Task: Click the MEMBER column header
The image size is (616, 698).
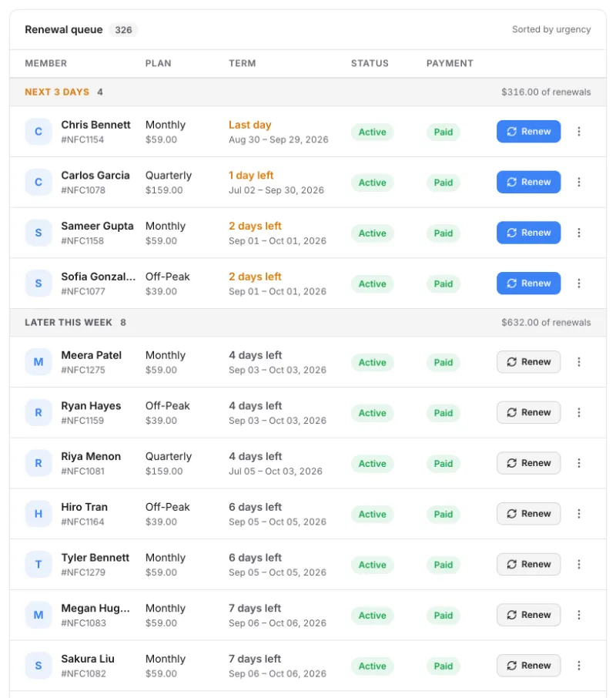Action: (45, 63)
